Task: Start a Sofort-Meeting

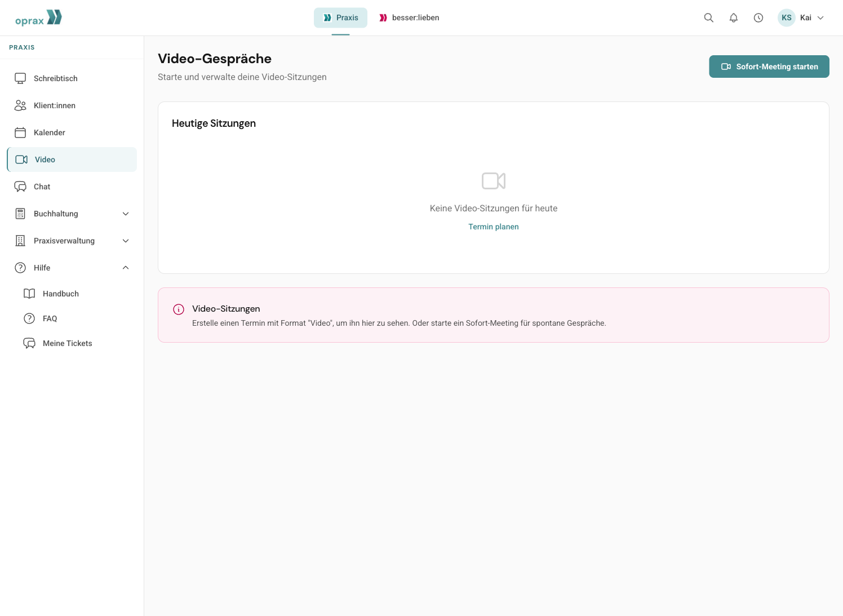Action: pyautogui.click(x=769, y=67)
